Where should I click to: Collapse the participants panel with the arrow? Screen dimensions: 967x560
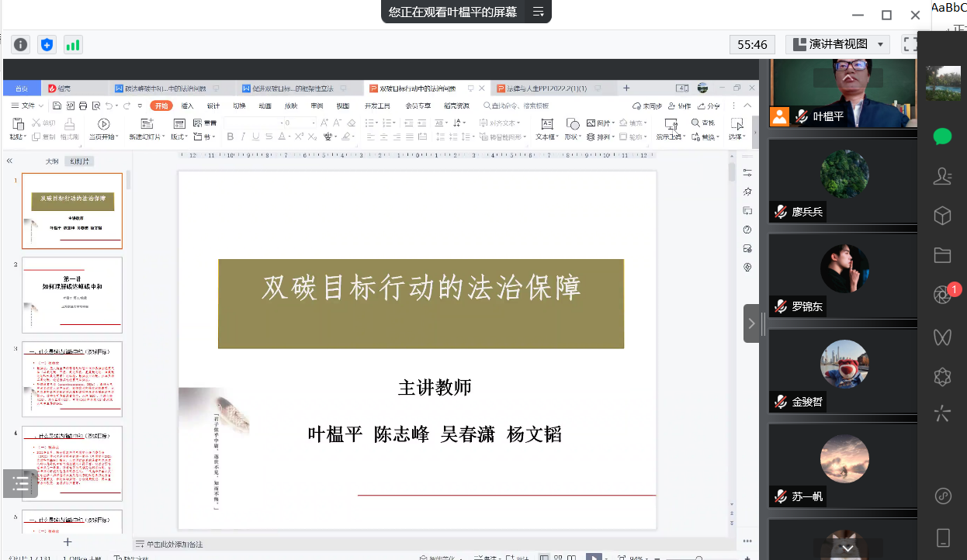click(751, 323)
